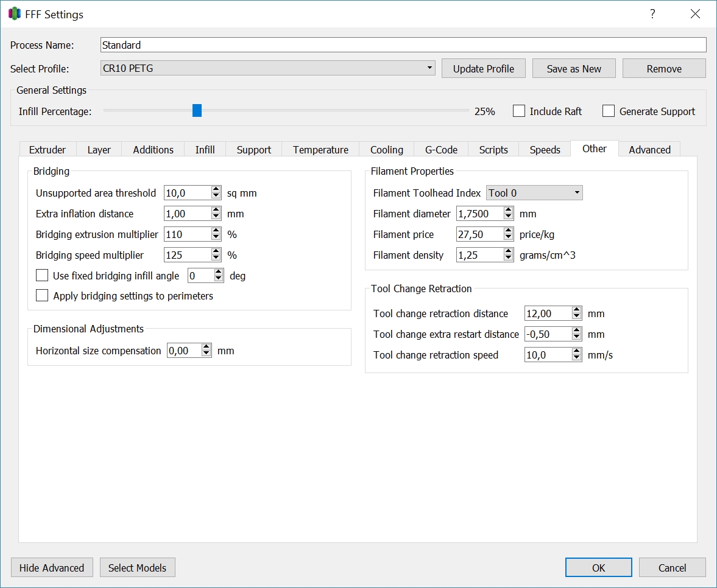
Task: Select the Other tab
Action: pos(595,149)
